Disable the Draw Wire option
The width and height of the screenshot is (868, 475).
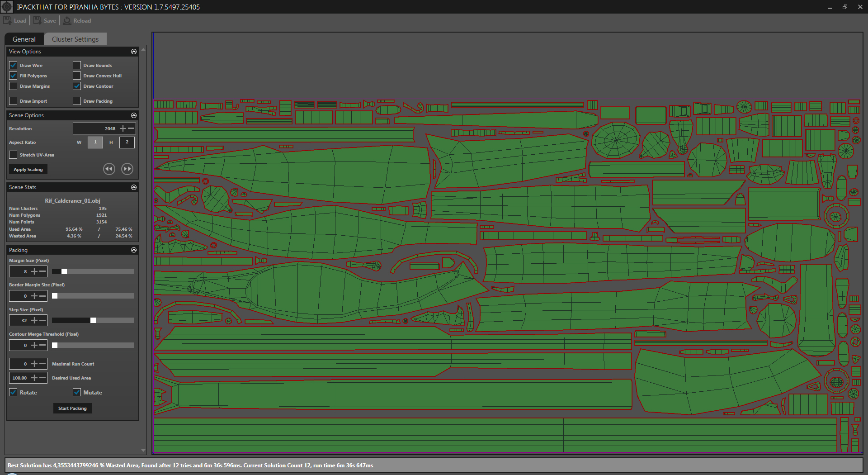click(13, 65)
